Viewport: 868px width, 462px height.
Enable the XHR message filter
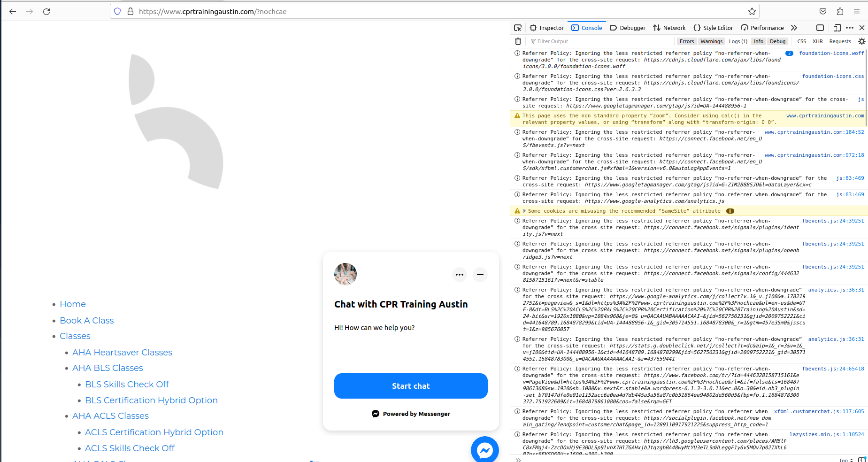click(818, 41)
